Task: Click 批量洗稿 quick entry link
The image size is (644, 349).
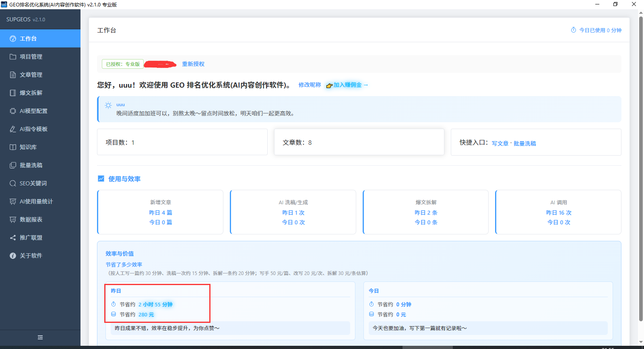Action: pyautogui.click(x=524, y=143)
